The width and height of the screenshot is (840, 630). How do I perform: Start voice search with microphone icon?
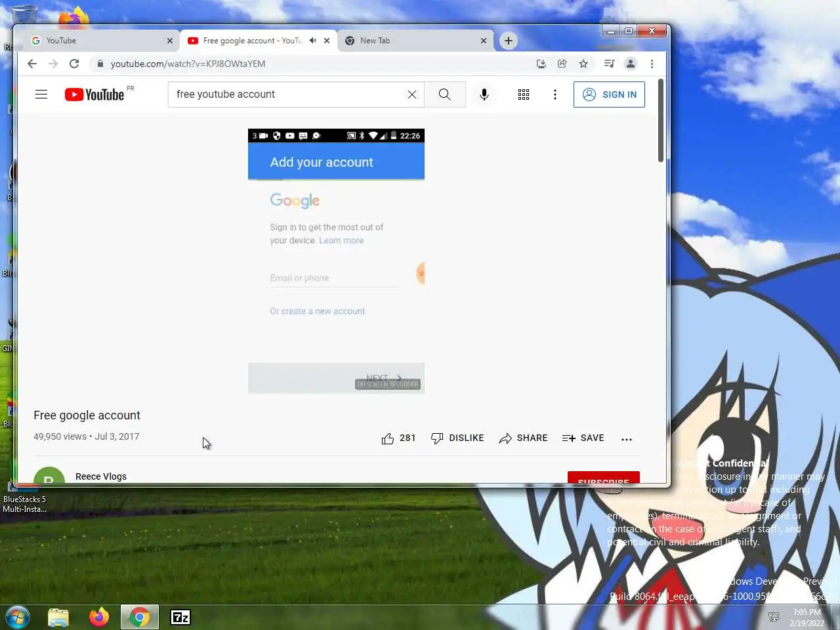click(484, 94)
